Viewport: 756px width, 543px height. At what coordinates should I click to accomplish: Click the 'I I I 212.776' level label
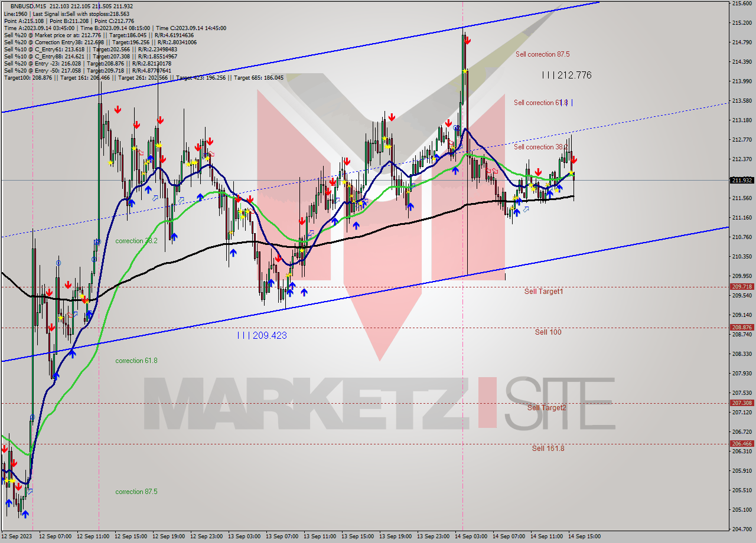point(566,75)
